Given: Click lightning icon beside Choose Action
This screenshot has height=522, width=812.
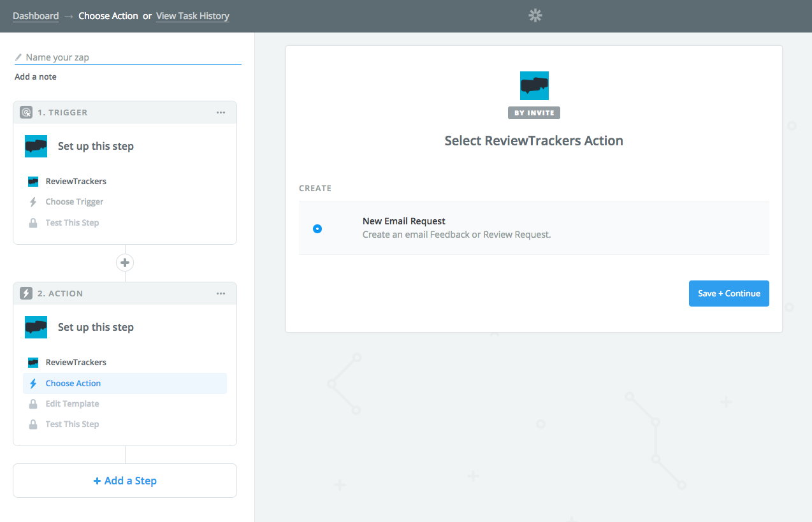Looking at the screenshot, I should [33, 383].
